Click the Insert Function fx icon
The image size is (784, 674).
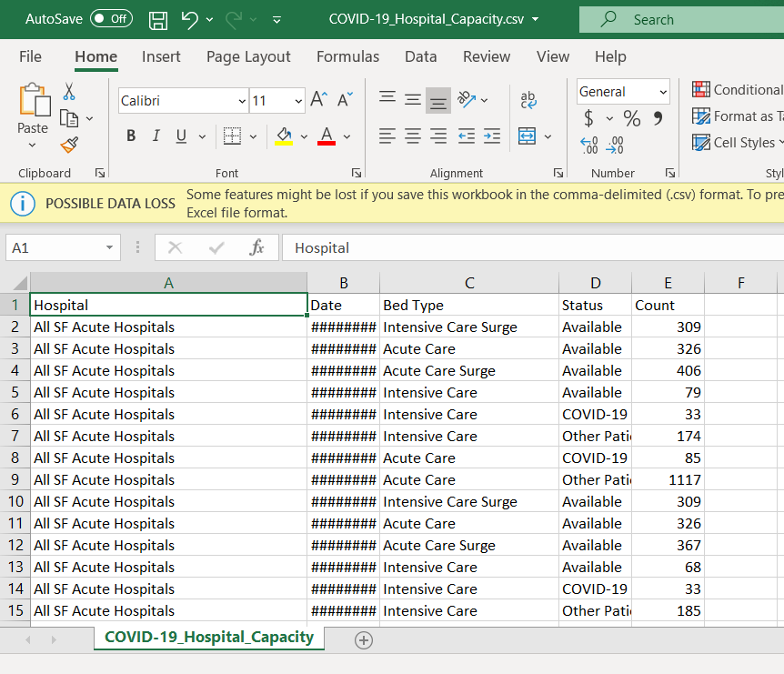click(256, 247)
